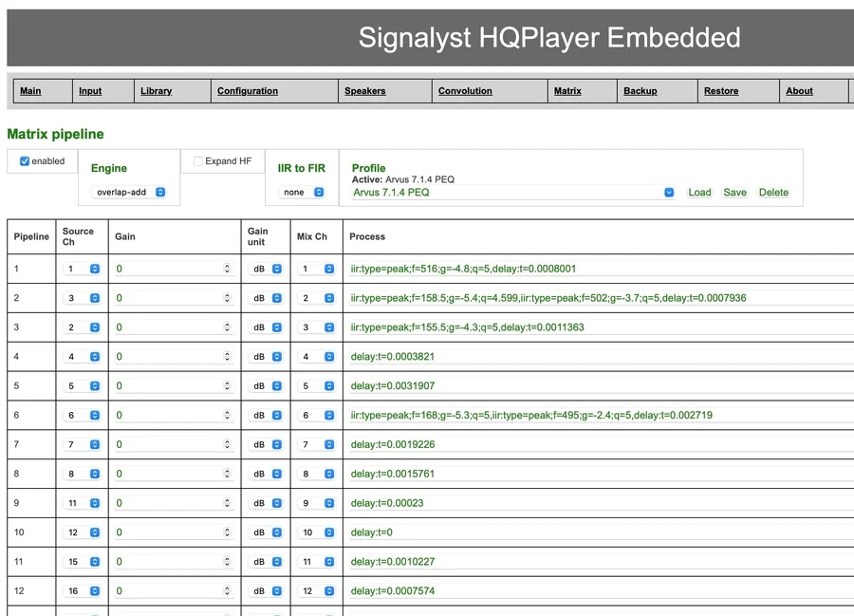Open Gain unit dropdown for pipeline 2
This screenshot has width=854, height=616.
266,298
